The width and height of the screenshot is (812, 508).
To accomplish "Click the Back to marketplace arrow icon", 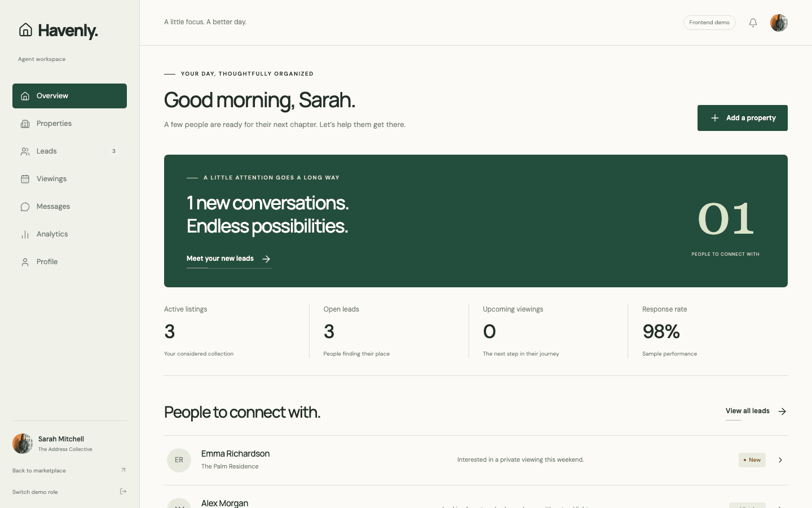I will coord(123,470).
